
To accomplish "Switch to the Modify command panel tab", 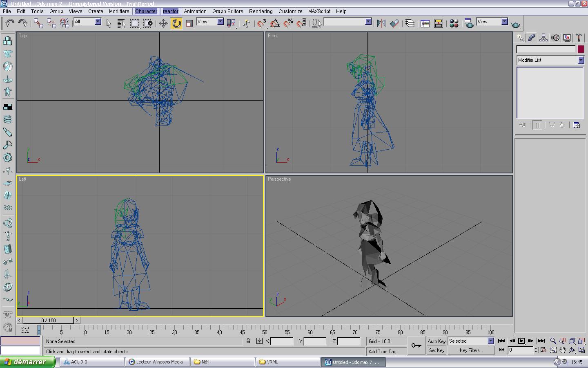I will [x=532, y=38].
